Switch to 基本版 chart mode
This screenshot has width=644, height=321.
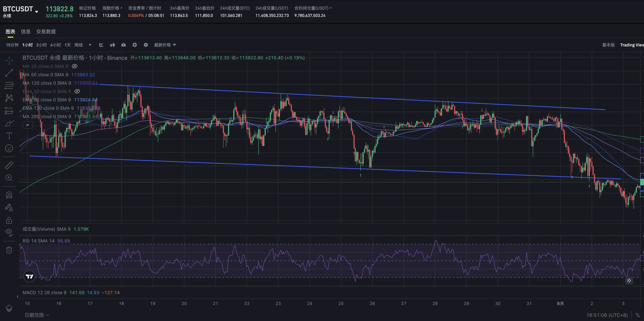[x=608, y=45]
